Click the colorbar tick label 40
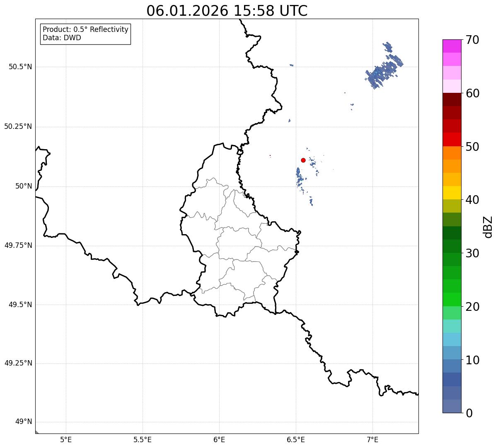The height and width of the screenshot is (448, 498). click(x=472, y=200)
